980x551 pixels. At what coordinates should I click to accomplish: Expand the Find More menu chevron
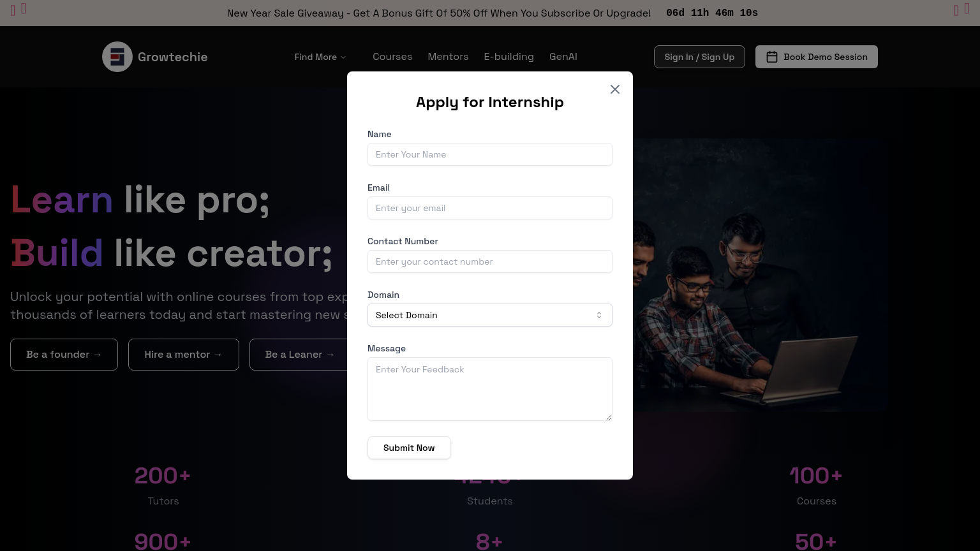[x=343, y=57]
